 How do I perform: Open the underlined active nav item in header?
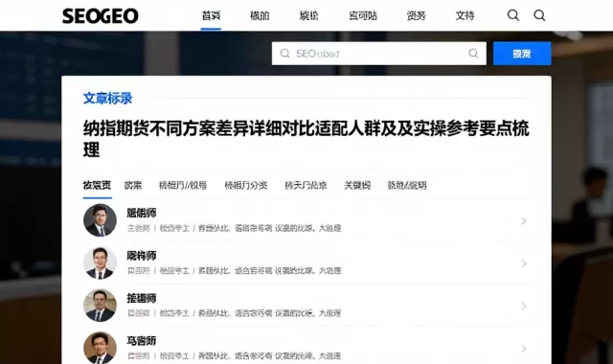211,15
